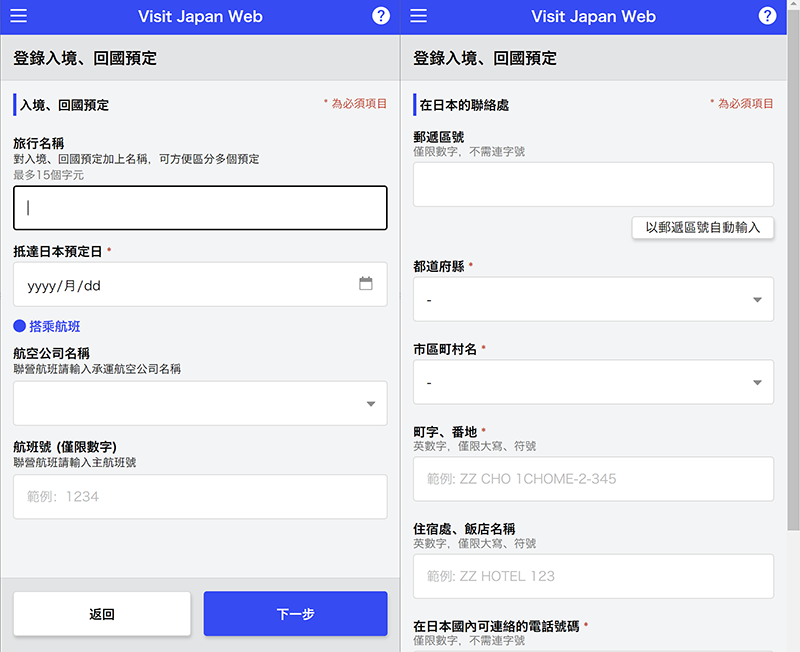Click the 郵遞區號 postal code field
The height and width of the screenshot is (652, 800).
pyautogui.click(x=593, y=184)
